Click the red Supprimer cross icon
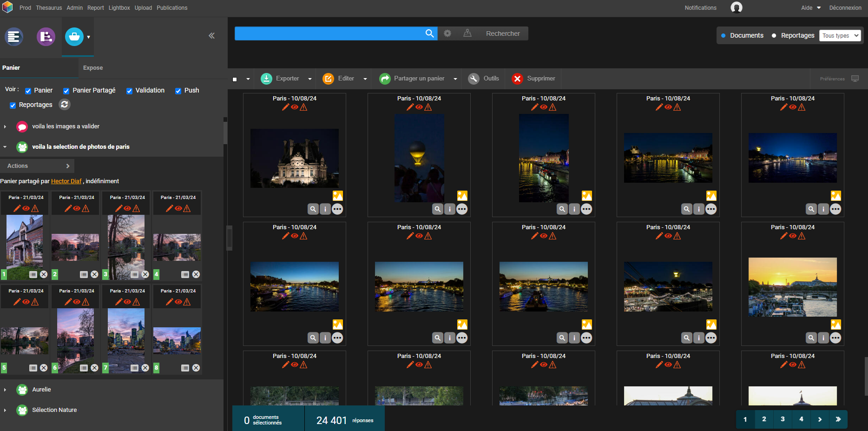This screenshot has width=868, height=431. click(517, 79)
